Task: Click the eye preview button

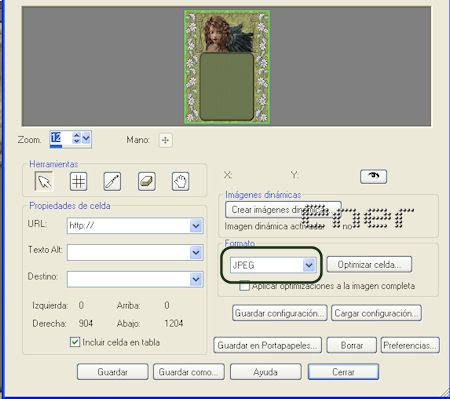Action: pos(373,176)
